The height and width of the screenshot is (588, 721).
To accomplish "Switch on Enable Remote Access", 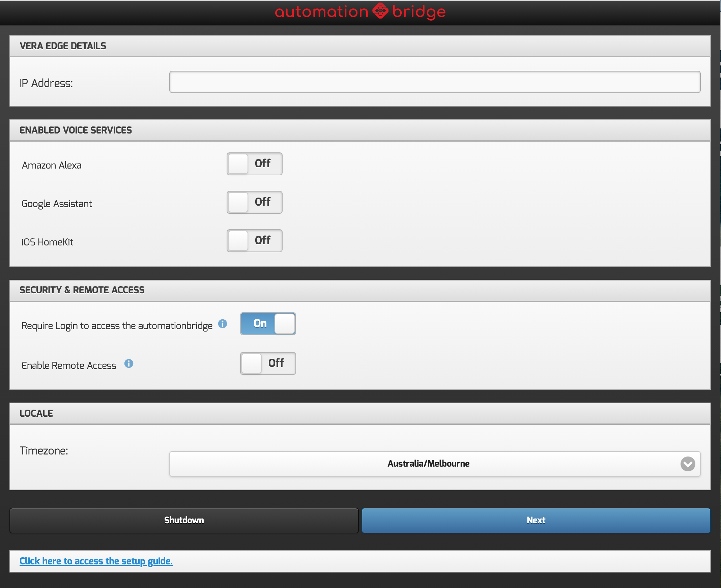I will [268, 363].
